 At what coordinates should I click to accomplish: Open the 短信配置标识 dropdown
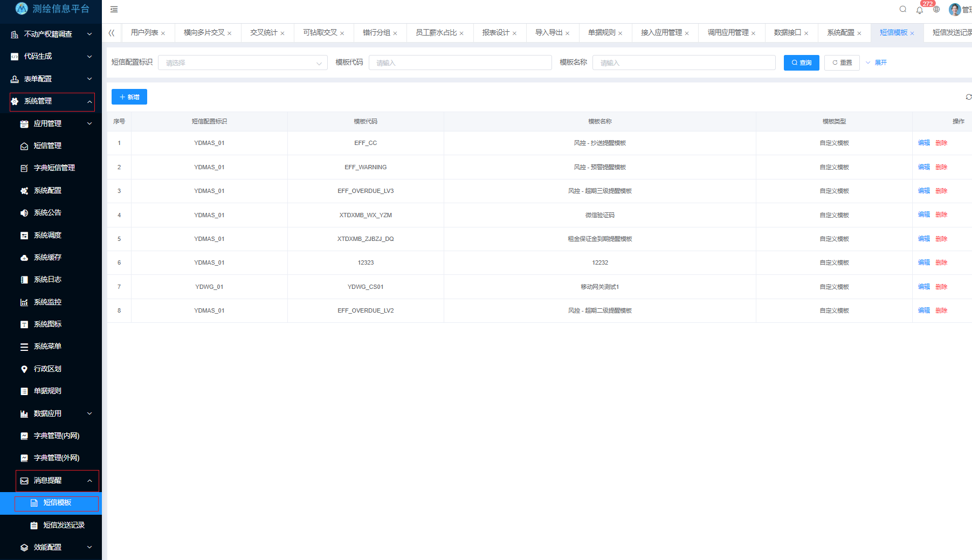point(243,63)
